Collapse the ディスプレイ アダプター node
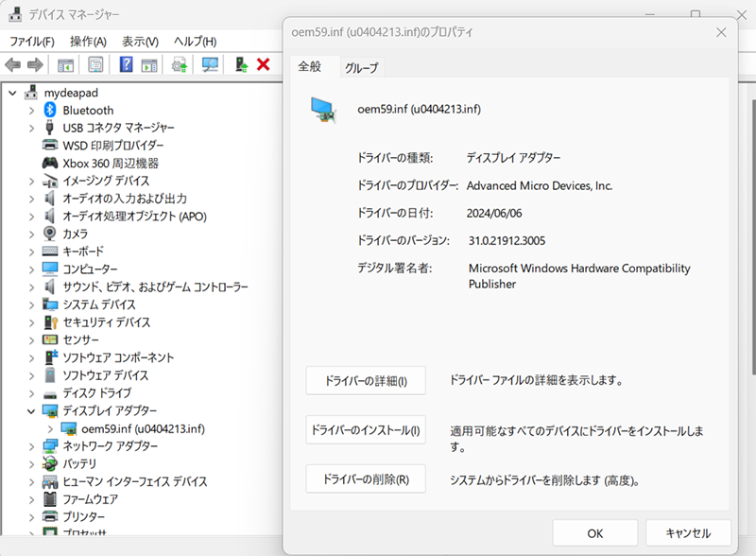This screenshot has height=556, width=756. click(x=32, y=411)
